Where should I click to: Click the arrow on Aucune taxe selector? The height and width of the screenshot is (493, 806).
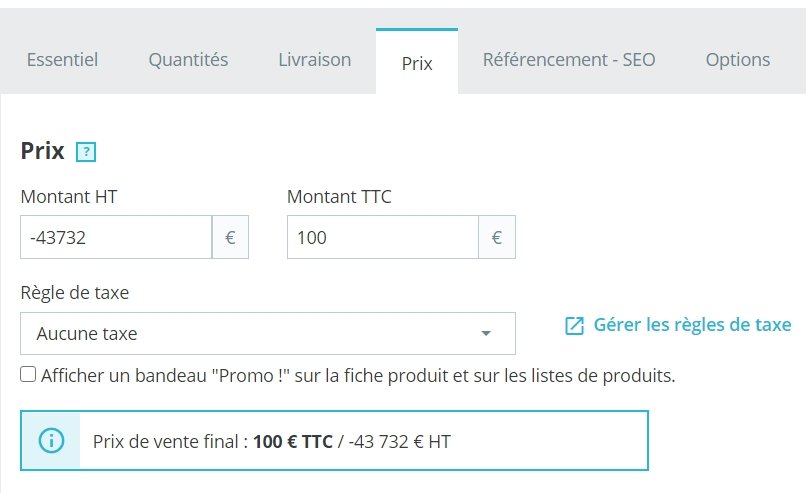point(486,333)
